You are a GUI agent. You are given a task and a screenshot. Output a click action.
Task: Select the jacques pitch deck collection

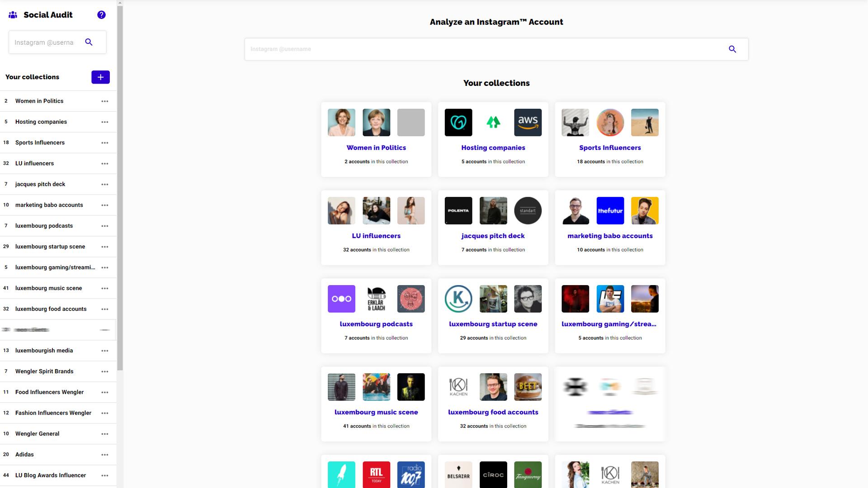coord(492,235)
